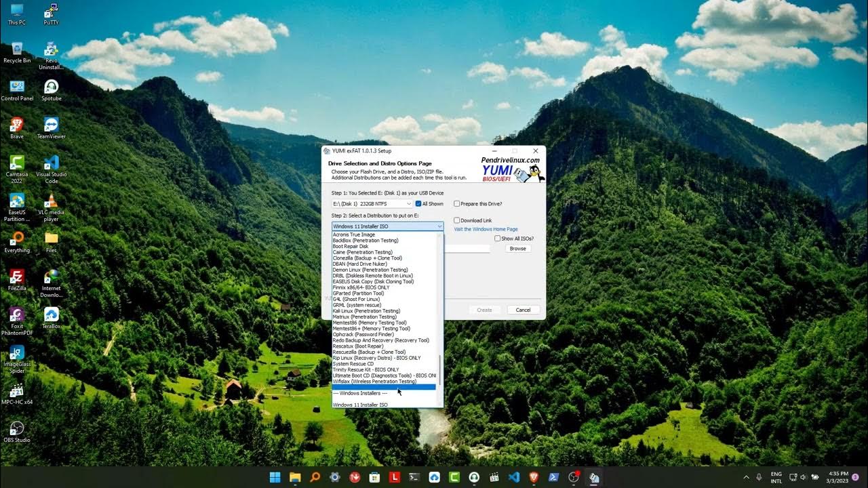Click the distribution list scrollbar thumb
Screen dimensions: 868x488
point(440,371)
